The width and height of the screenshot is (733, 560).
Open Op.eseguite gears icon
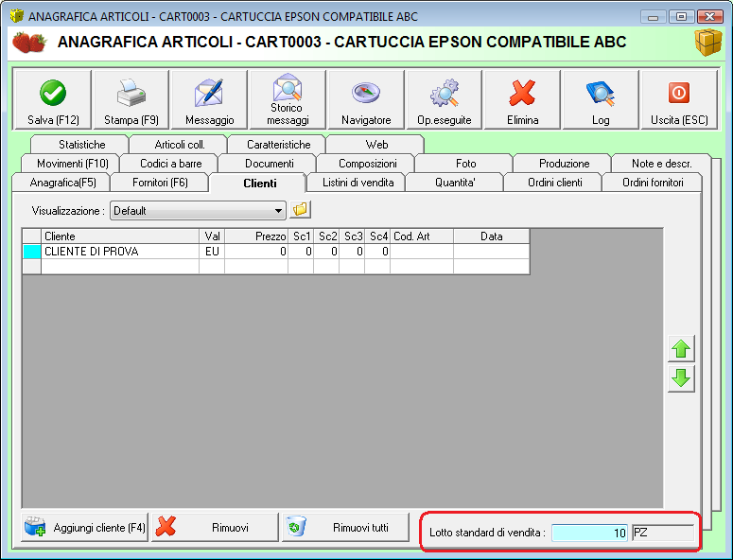click(x=445, y=99)
